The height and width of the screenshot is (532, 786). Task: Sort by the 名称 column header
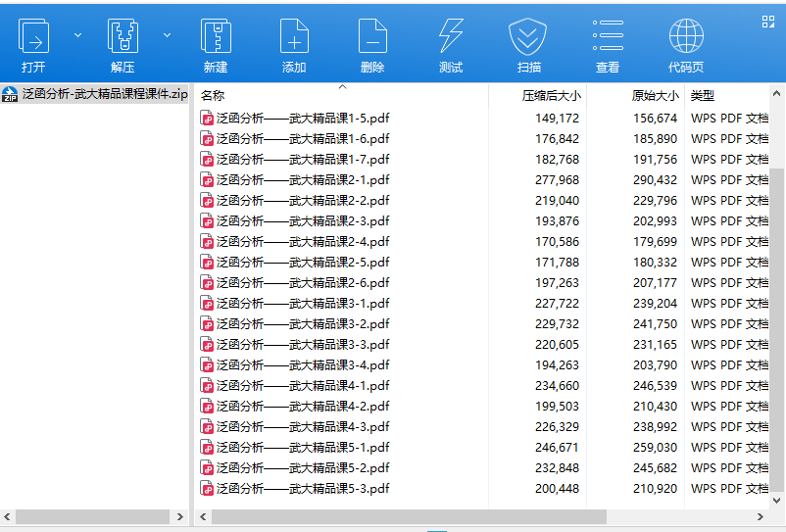pyautogui.click(x=213, y=95)
